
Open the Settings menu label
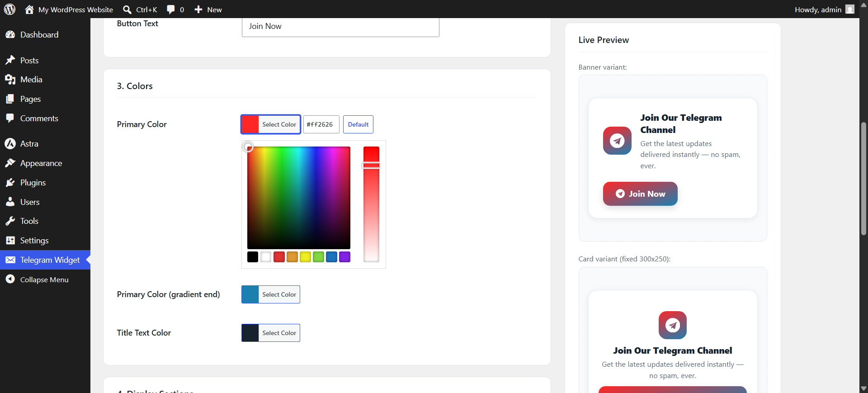[x=34, y=241]
